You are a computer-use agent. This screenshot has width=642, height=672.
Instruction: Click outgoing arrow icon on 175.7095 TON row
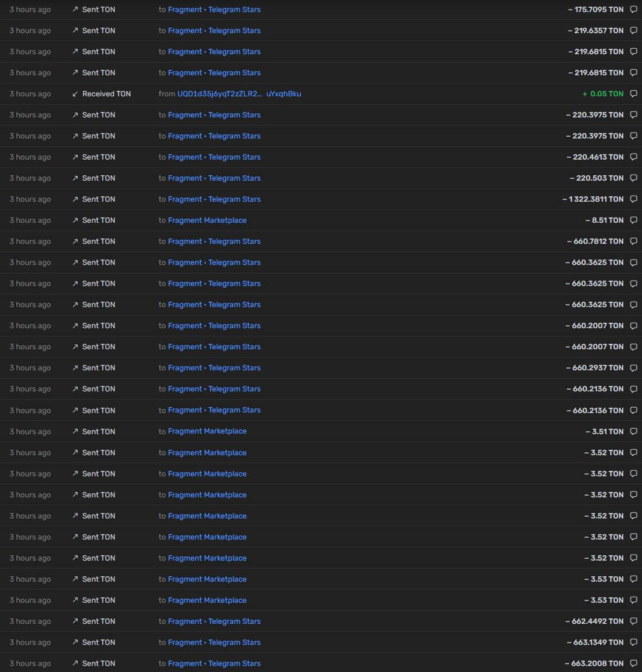click(x=75, y=9)
